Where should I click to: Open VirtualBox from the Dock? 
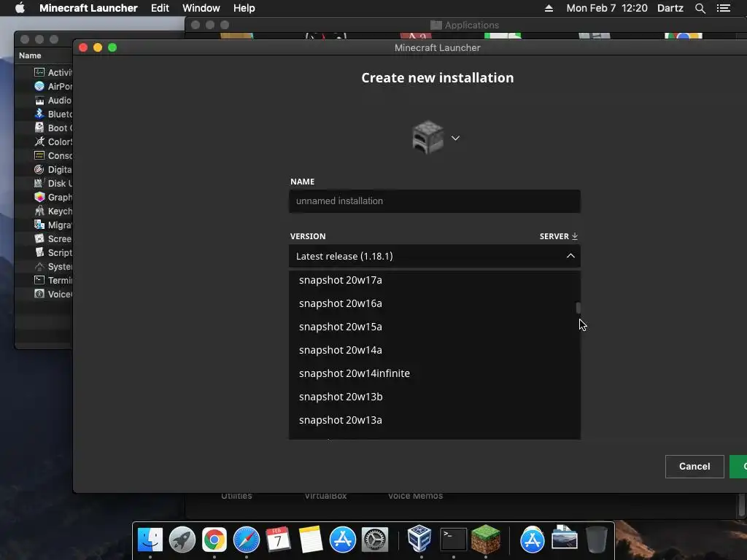419,539
